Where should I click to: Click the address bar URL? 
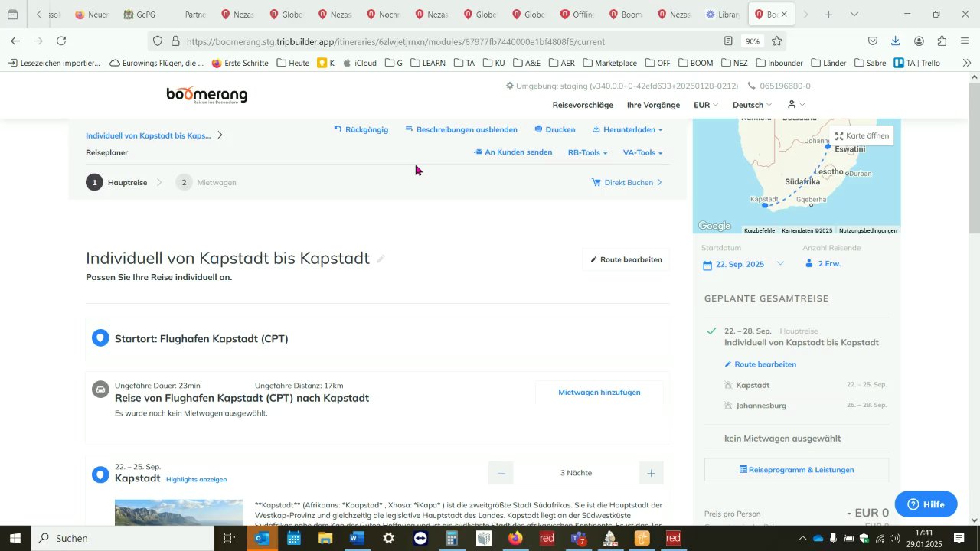pos(395,41)
